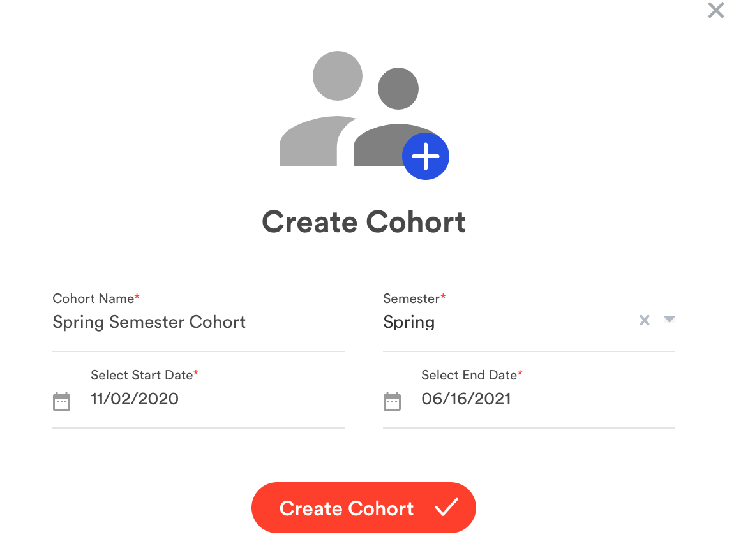Open the end date calendar icon

392,401
